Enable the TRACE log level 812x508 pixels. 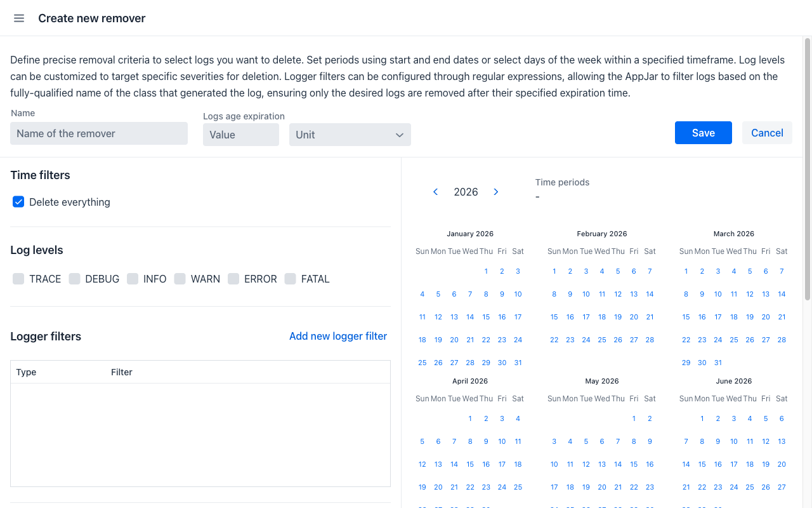[x=18, y=279]
